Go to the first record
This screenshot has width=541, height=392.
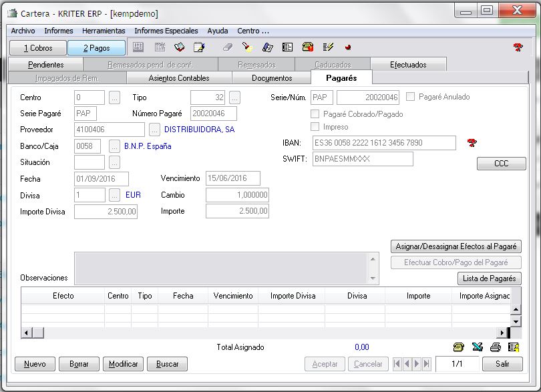pos(397,364)
